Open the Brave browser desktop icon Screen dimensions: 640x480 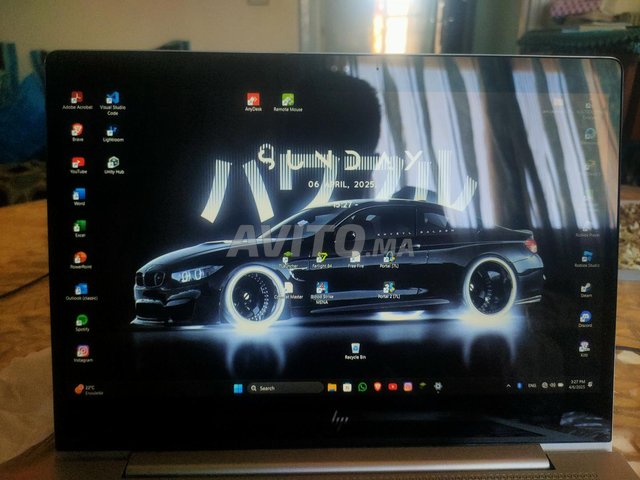[77, 130]
